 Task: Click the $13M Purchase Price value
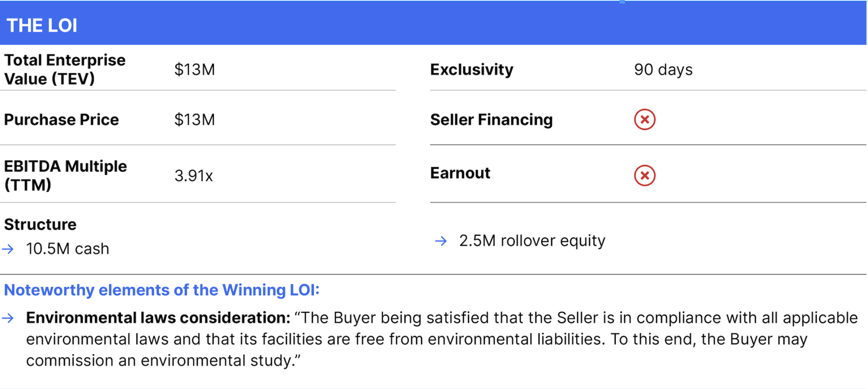[194, 120]
